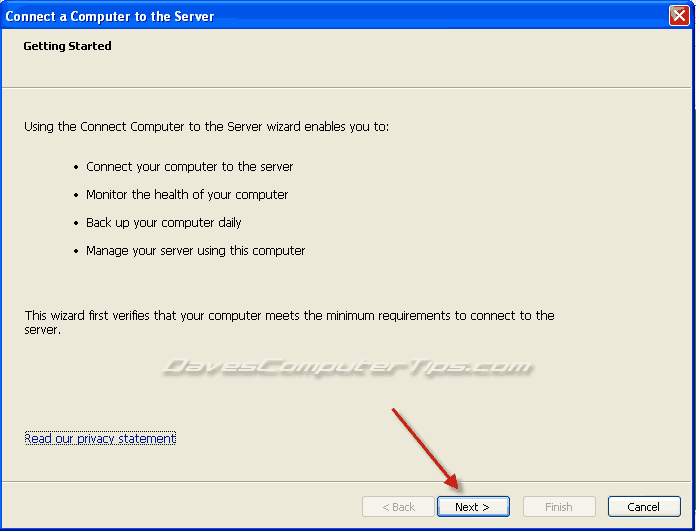The height and width of the screenshot is (531, 696).
Task: Select the Manage your server using this computer bullet
Action: click(x=195, y=251)
